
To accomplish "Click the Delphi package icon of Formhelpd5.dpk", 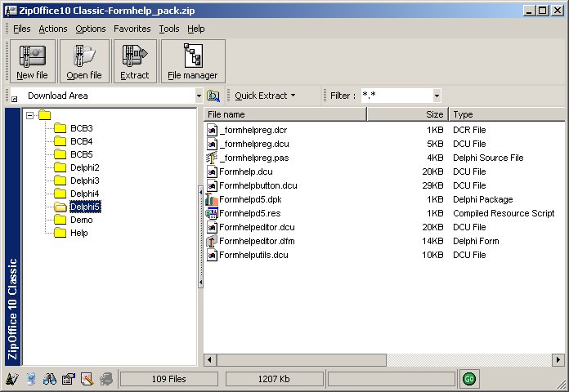I will pyautogui.click(x=212, y=199).
